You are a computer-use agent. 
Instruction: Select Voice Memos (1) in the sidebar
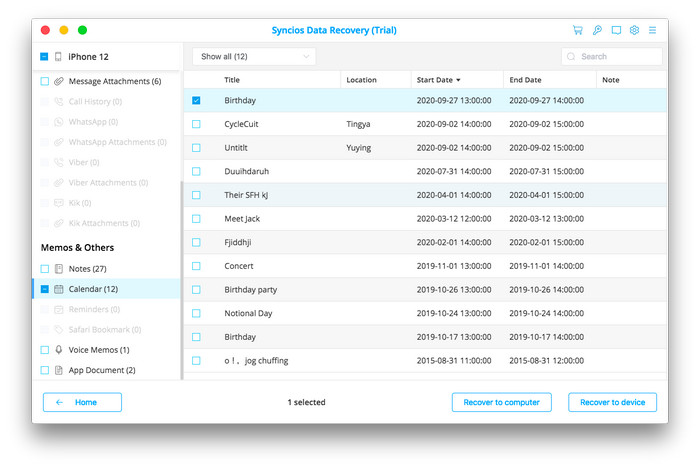[x=107, y=350]
